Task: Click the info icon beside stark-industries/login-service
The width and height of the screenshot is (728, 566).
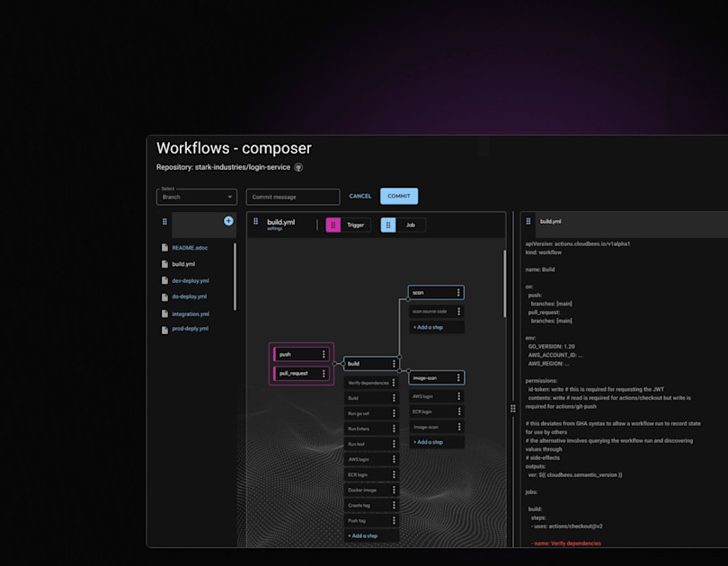Action: (x=297, y=167)
